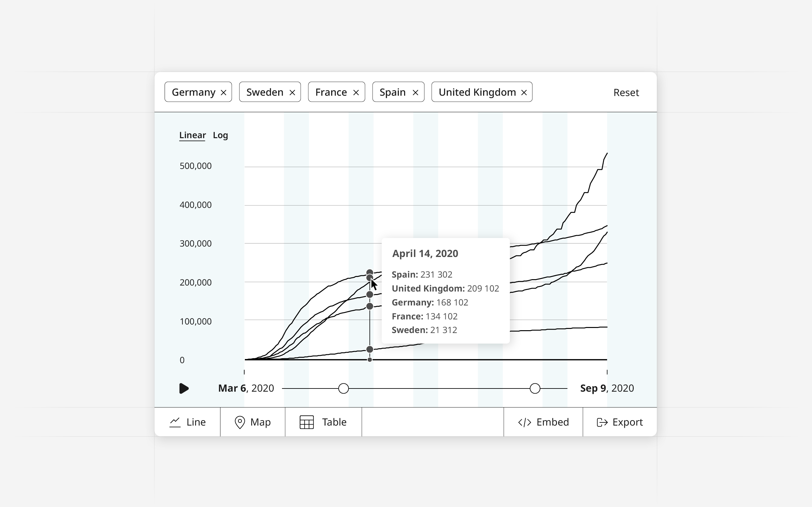Click the Line chart icon
812x507 pixels.
click(175, 422)
